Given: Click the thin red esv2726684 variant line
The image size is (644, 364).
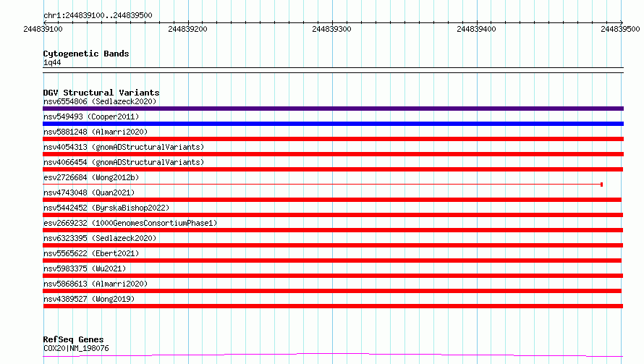Looking at the screenshot, I should click(x=323, y=185).
